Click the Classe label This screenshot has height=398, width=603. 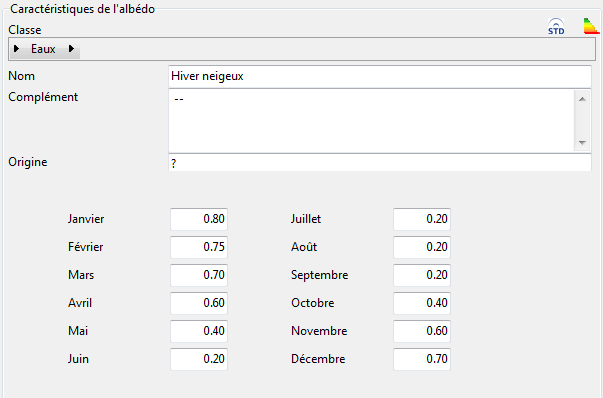[25, 30]
